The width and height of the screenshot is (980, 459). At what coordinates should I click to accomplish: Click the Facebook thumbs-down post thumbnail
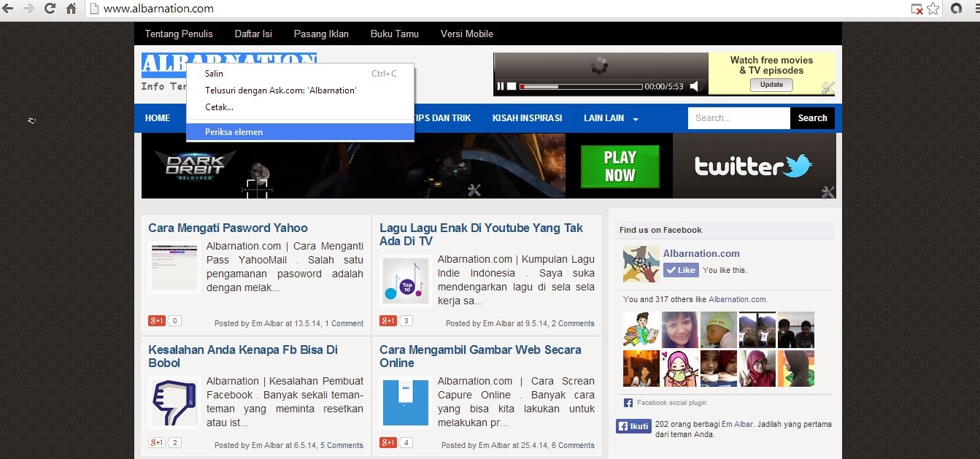(x=174, y=403)
